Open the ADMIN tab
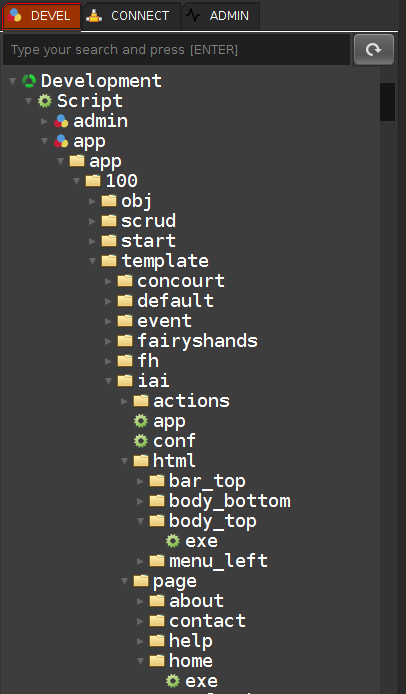Image resolution: width=406 pixels, height=694 pixels. coord(220,16)
